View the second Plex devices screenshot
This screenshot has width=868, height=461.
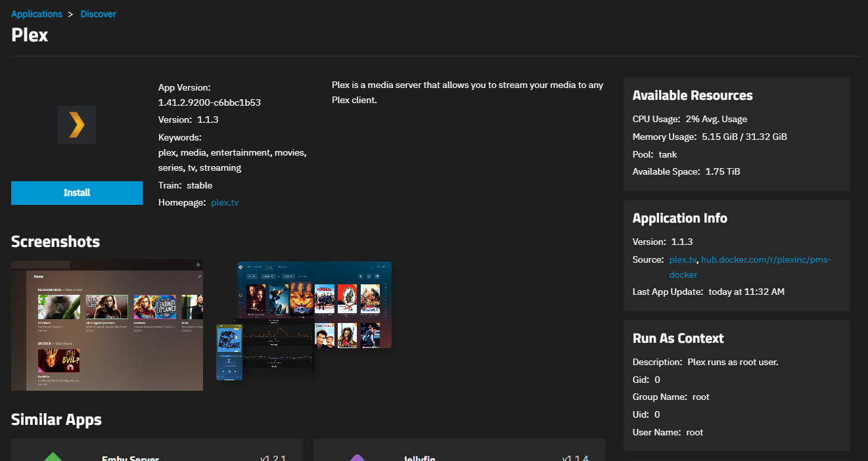coord(304,321)
